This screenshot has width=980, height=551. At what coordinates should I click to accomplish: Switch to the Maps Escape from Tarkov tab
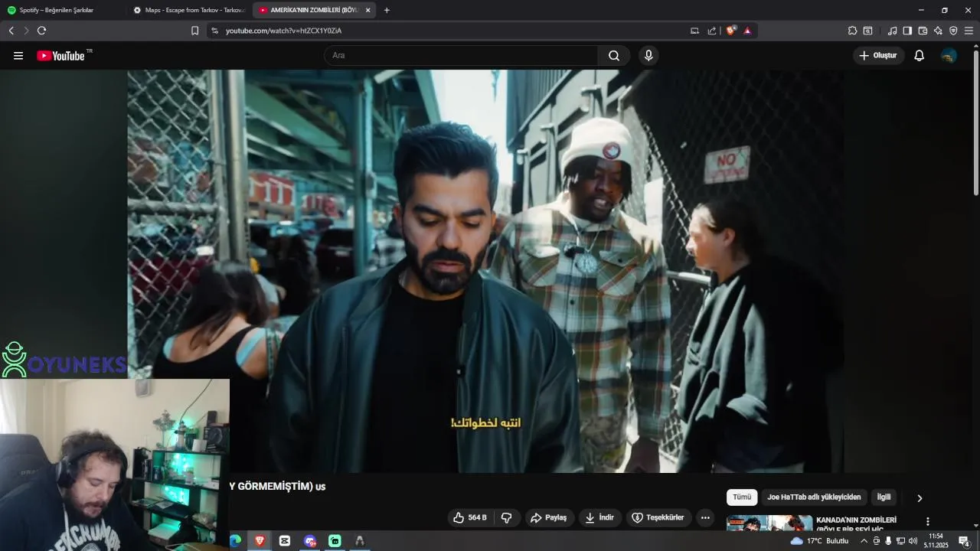[189, 10]
